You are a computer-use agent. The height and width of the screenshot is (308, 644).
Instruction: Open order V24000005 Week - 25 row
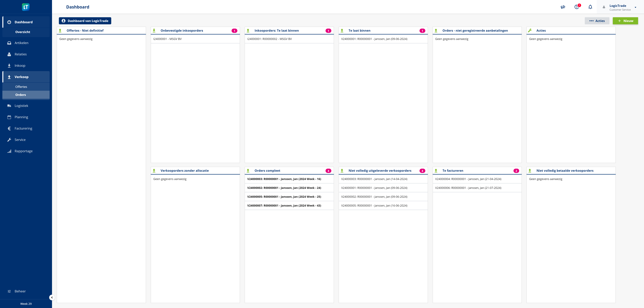coord(289,197)
